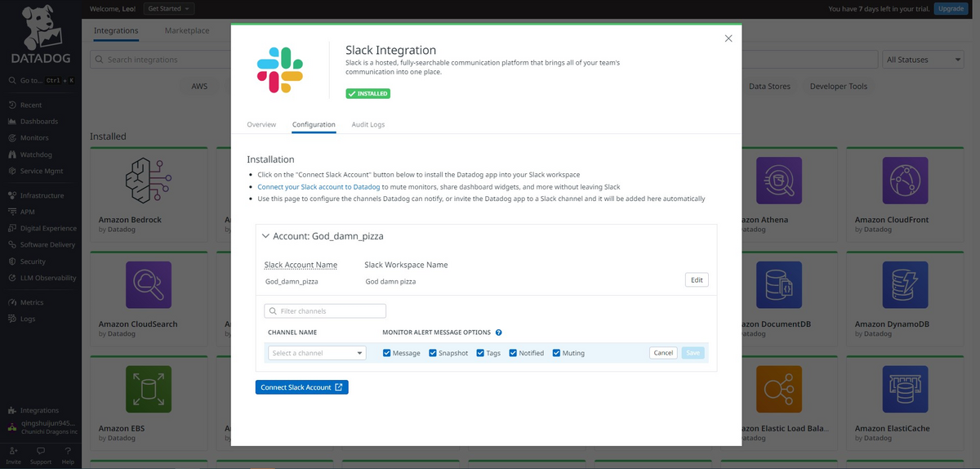This screenshot has width=980, height=469.
Task: Open the Get Started dropdown
Action: coord(169,8)
